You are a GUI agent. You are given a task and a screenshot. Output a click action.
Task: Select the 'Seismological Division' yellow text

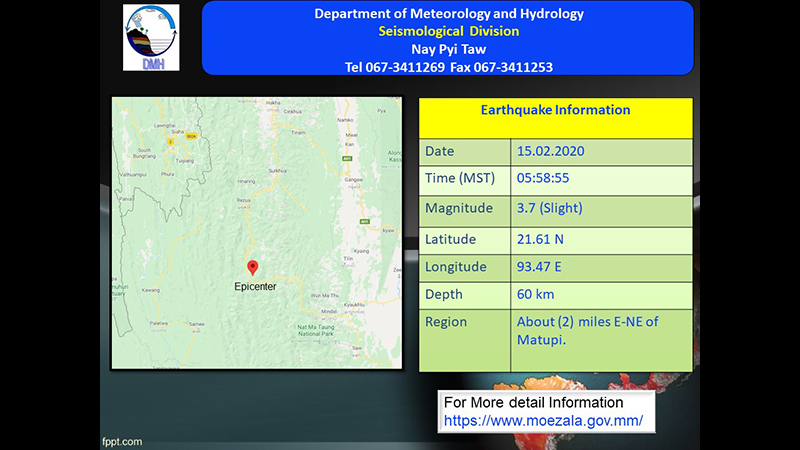[x=449, y=32]
